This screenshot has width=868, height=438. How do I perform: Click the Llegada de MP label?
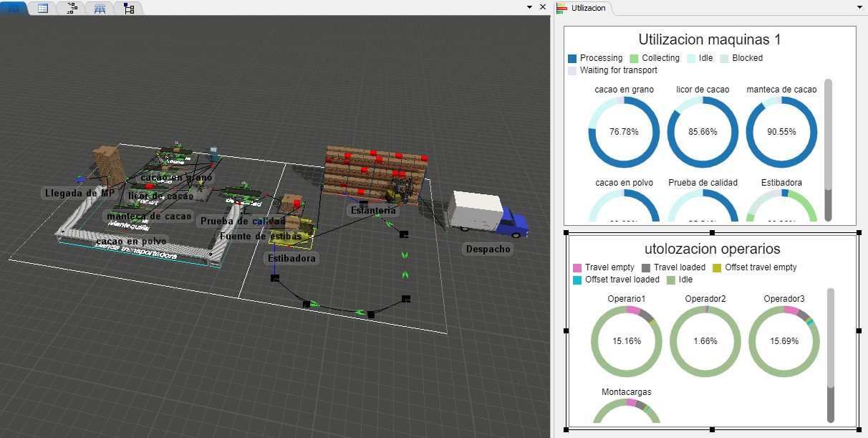(79, 193)
